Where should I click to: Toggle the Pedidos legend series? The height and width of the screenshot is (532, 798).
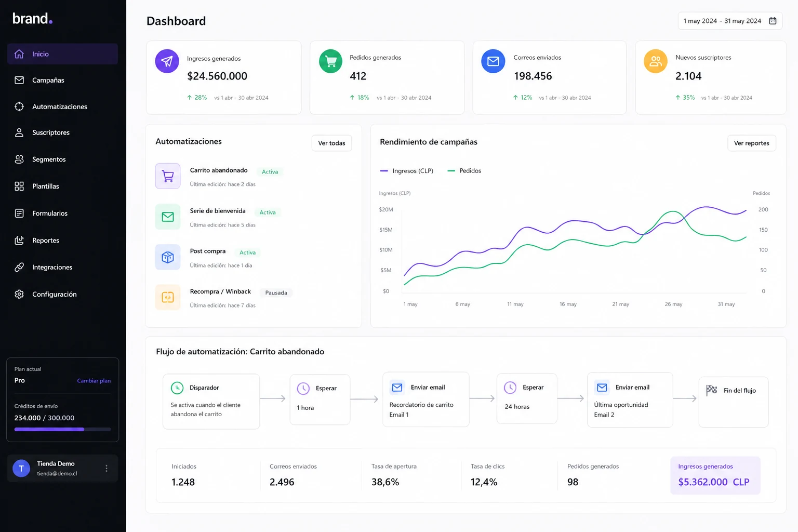point(464,170)
